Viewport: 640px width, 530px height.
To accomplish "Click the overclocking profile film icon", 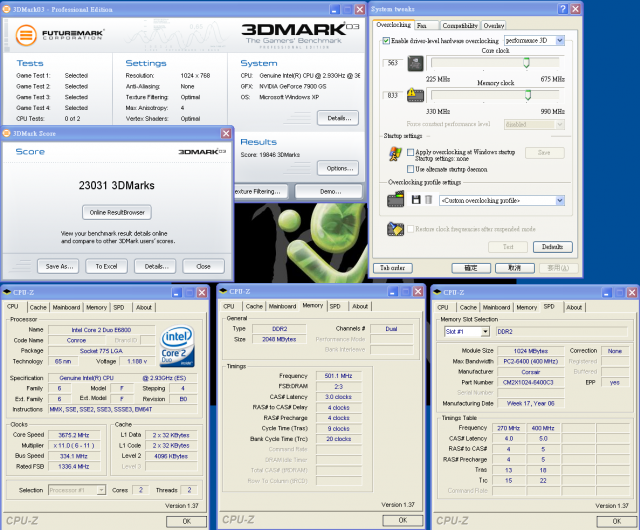I will point(395,200).
